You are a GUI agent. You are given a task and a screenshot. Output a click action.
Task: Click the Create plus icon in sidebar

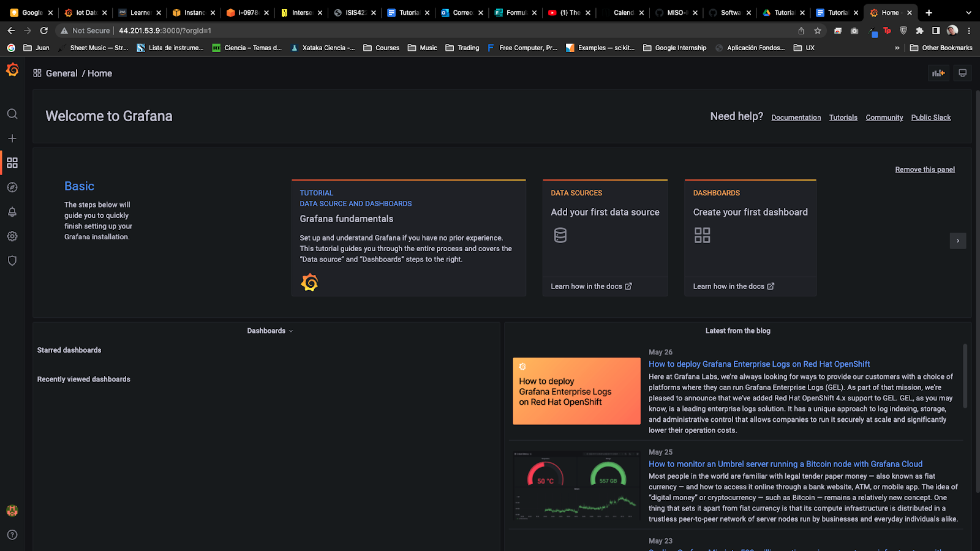(x=12, y=138)
